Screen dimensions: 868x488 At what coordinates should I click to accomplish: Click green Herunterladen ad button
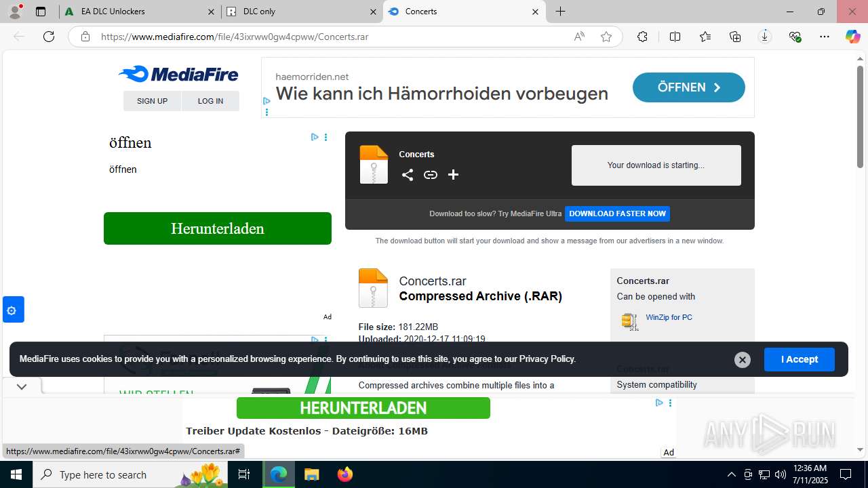218,228
